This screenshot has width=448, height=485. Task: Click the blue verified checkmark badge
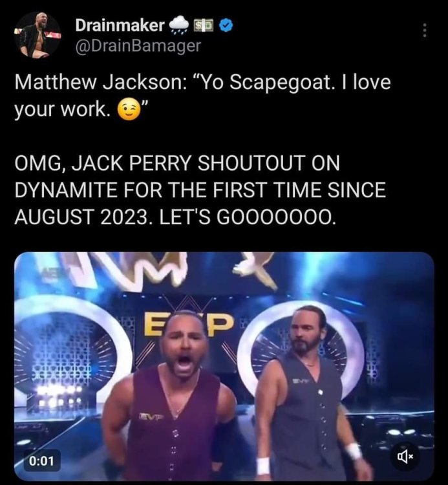(x=226, y=26)
